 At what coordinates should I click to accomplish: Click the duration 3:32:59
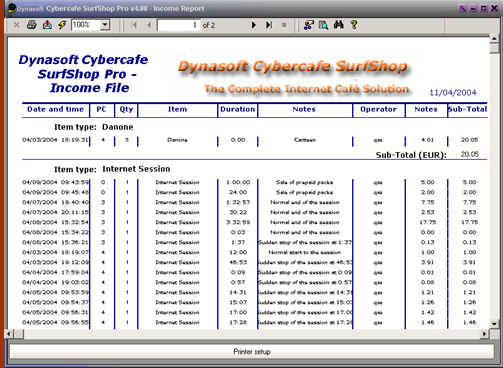coord(238,222)
